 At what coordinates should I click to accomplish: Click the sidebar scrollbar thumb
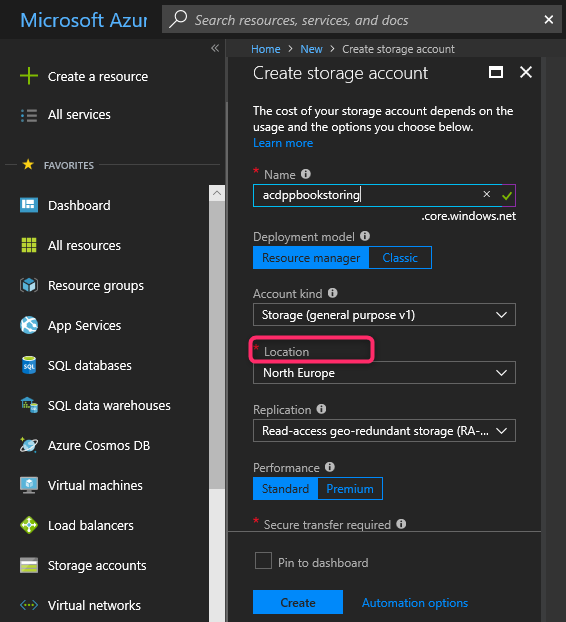pos(217,345)
